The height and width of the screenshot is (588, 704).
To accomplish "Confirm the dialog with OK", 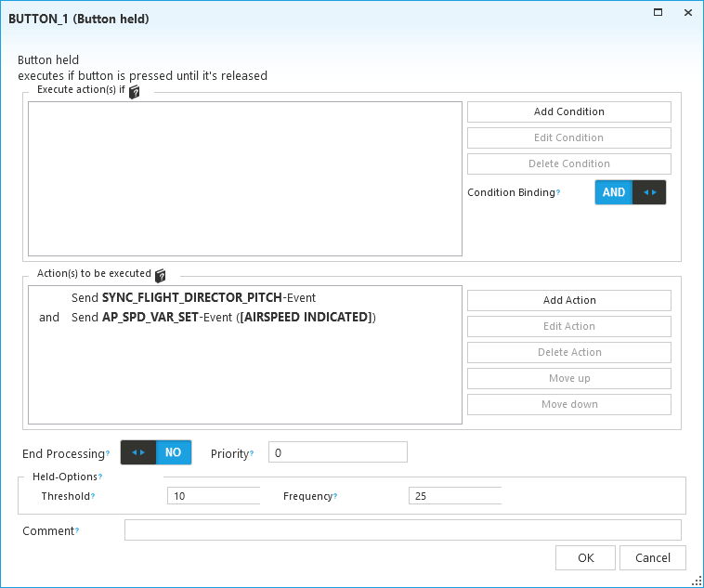I will pyautogui.click(x=585, y=558).
